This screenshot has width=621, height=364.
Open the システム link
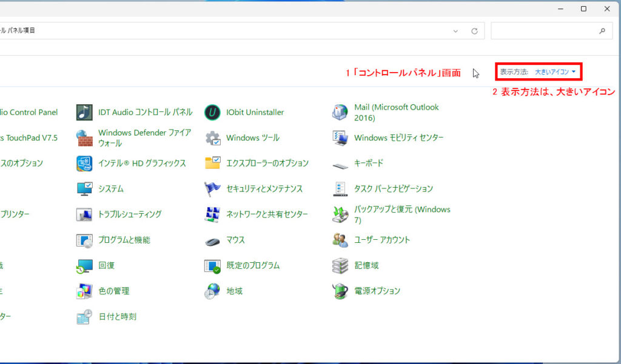click(111, 189)
